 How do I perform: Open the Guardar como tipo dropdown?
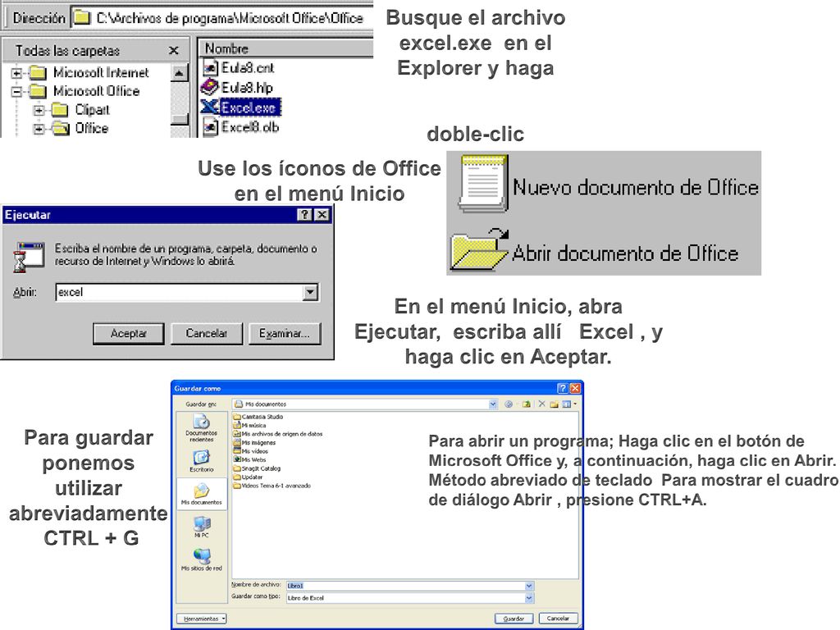529,597
